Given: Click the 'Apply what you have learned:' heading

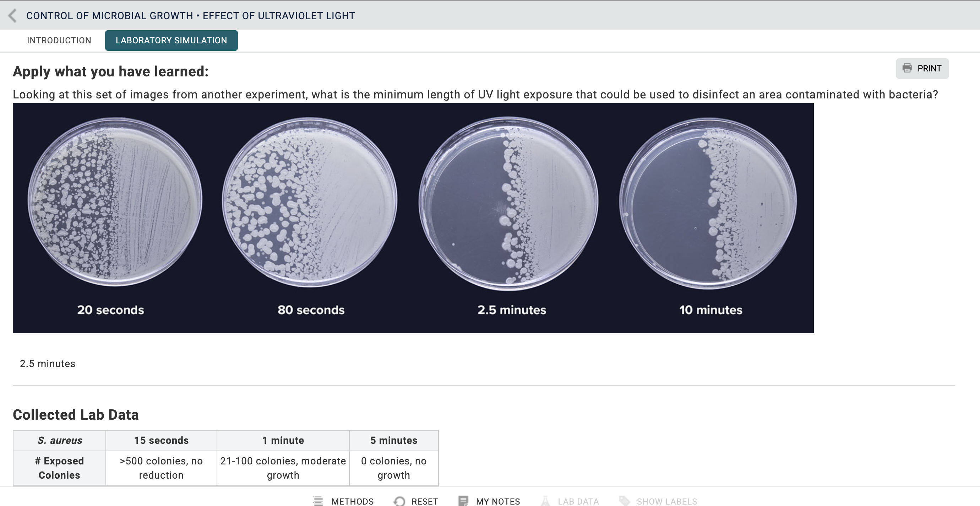Looking at the screenshot, I should 111,71.
